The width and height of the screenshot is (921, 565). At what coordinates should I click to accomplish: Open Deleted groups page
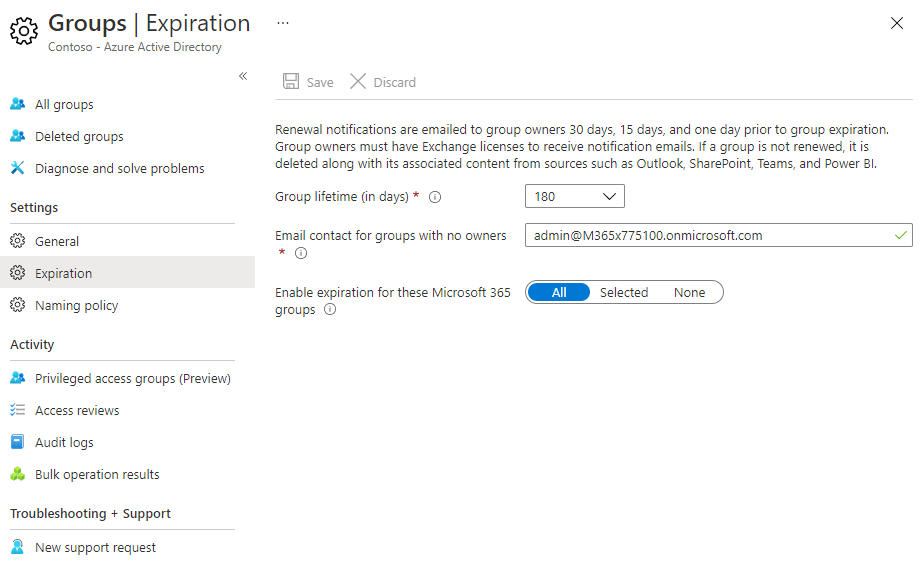pyautogui.click(x=79, y=136)
